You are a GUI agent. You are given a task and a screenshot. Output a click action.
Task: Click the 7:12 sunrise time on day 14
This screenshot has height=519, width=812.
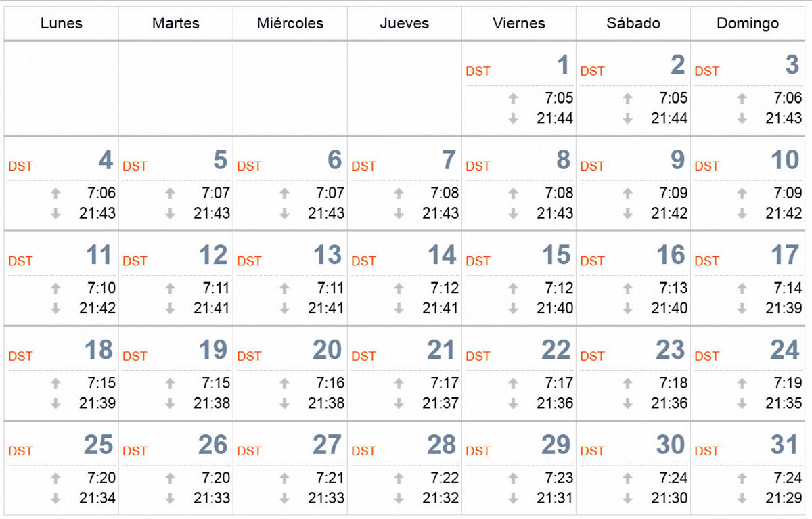pos(445,288)
